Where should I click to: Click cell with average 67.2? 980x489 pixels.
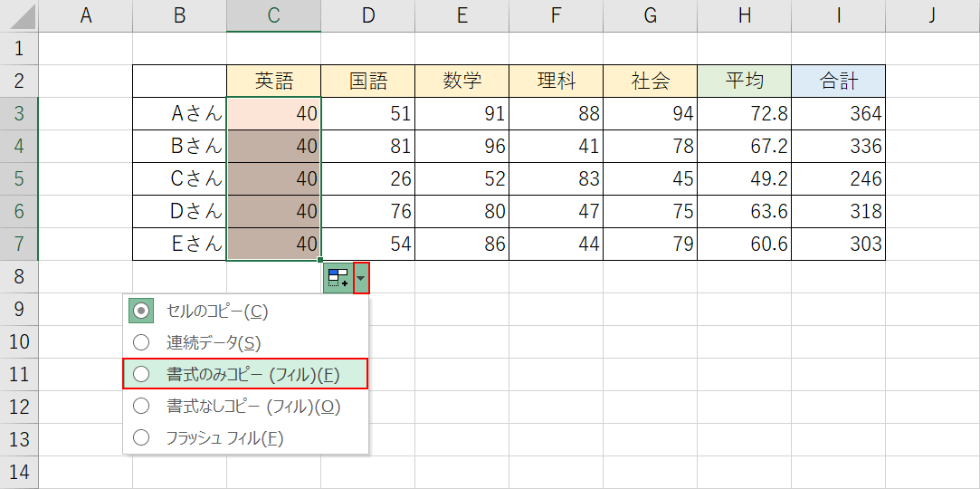point(745,146)
